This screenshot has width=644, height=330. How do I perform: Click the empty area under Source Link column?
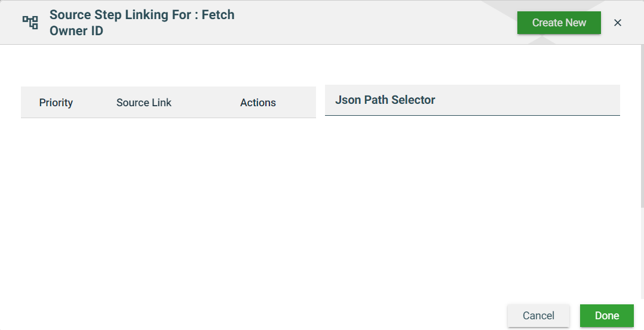coord(144,191)
